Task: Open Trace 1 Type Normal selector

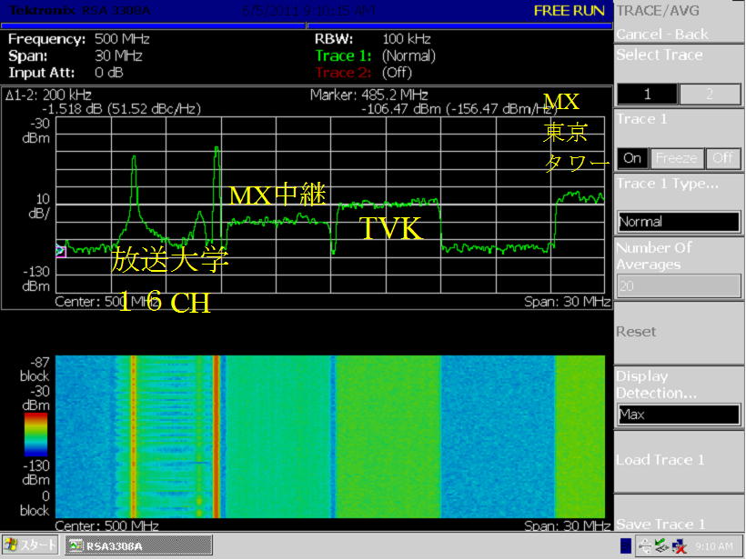Action: [x=679, y=222]
